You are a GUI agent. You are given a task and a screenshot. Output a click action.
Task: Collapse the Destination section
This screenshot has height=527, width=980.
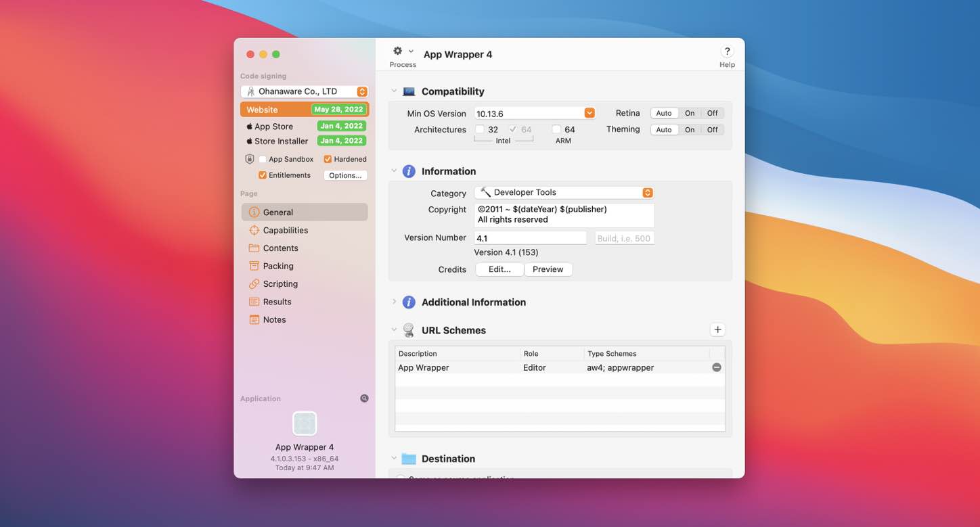[x=394, y=458]
